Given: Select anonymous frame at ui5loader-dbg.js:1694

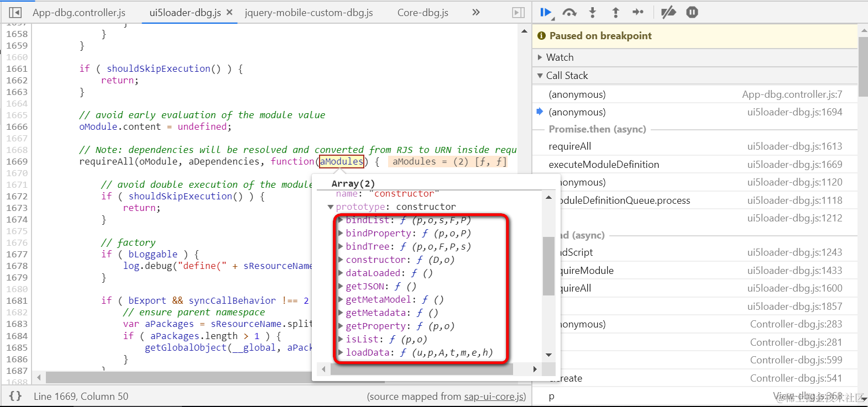Looking at the screenshot, I should (x=695, y=112).
